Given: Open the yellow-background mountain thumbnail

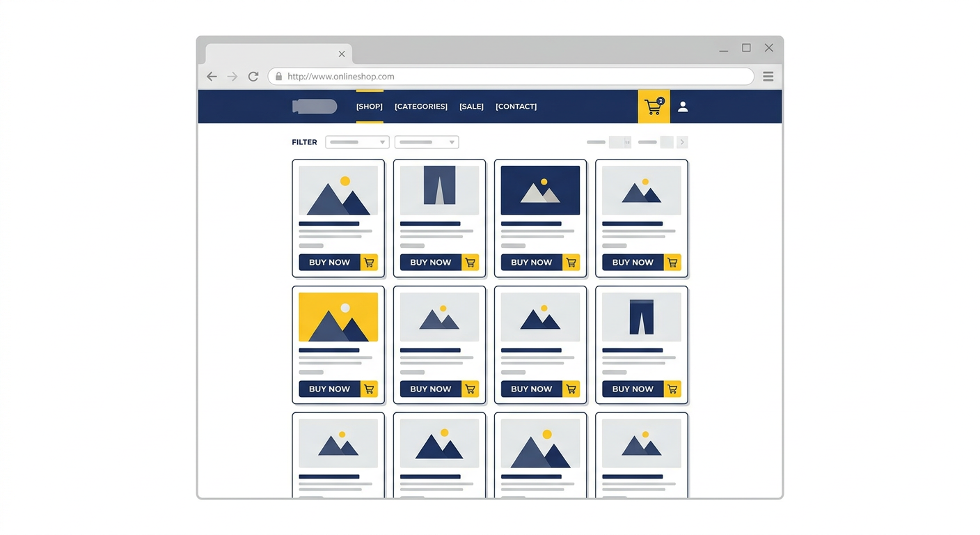Looking at the screenshot, I should (x=338, y=317).
